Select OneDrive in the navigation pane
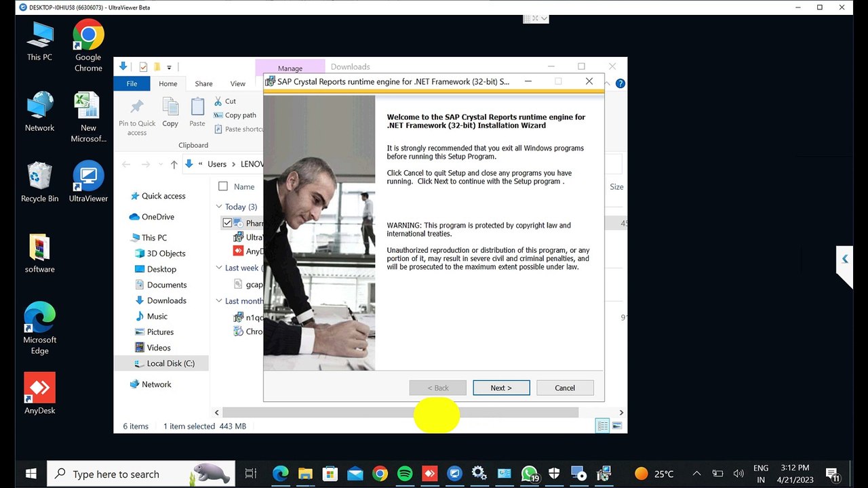The width and height of the screenshot is (868, 488). point(152,217)
